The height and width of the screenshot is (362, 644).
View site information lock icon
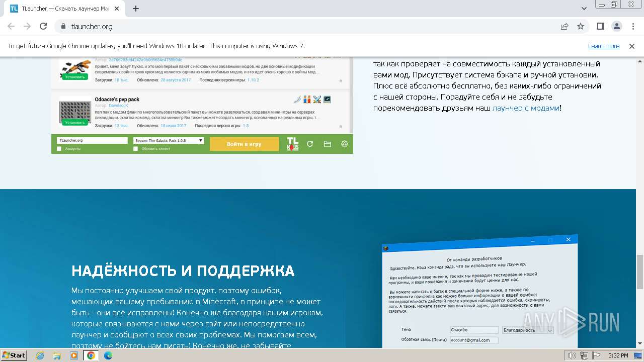coord(63,26)
